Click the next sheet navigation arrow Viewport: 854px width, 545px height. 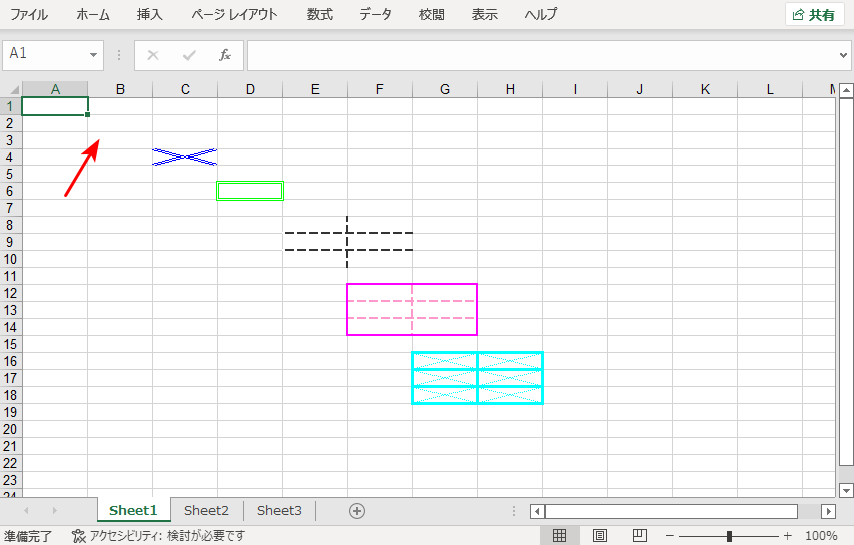coord(54,510)
